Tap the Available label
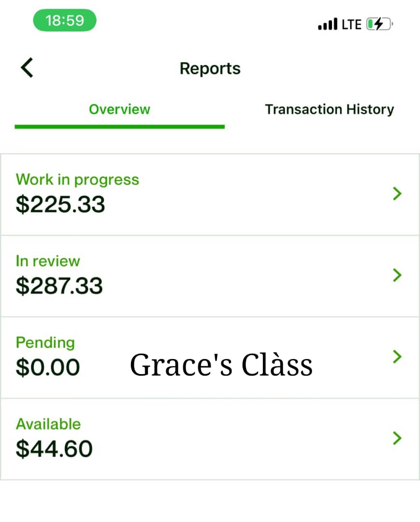Image resolution: width=420 pixels, height=522 pixels. [48, 424]
